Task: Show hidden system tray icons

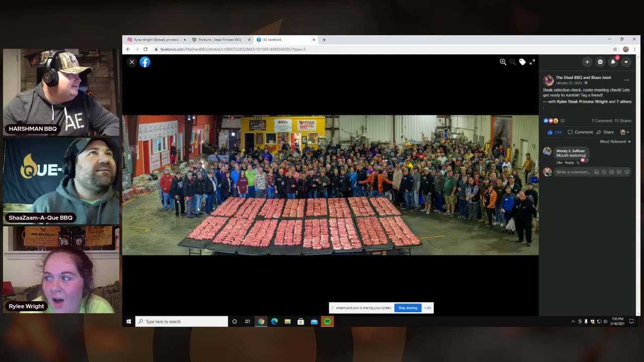Action: coord(573,322)
